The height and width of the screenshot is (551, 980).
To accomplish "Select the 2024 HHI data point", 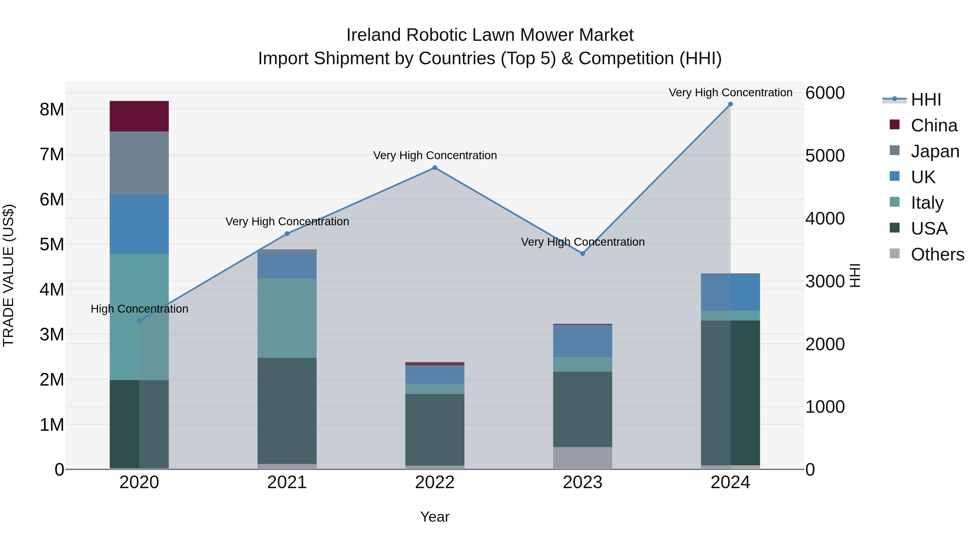I will click(x=730, y=104).
